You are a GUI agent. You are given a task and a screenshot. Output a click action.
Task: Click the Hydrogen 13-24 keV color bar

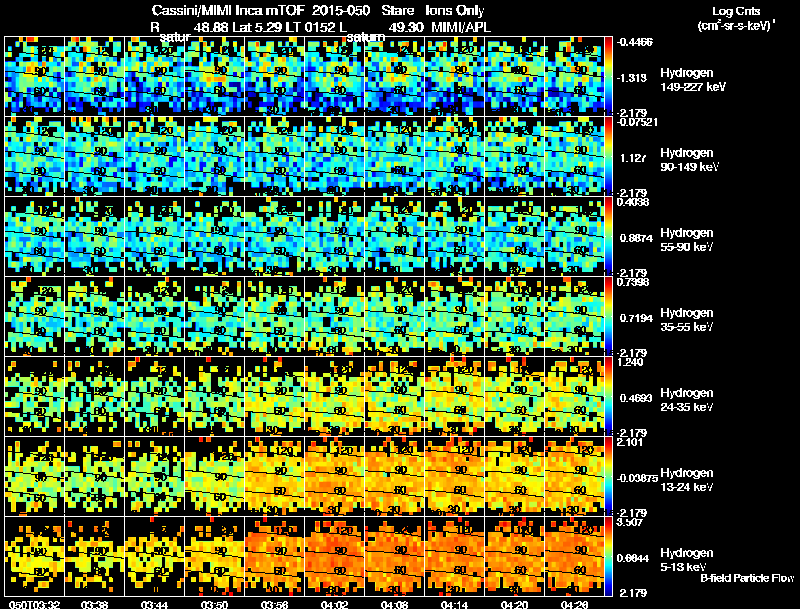[x=608, y=476]
